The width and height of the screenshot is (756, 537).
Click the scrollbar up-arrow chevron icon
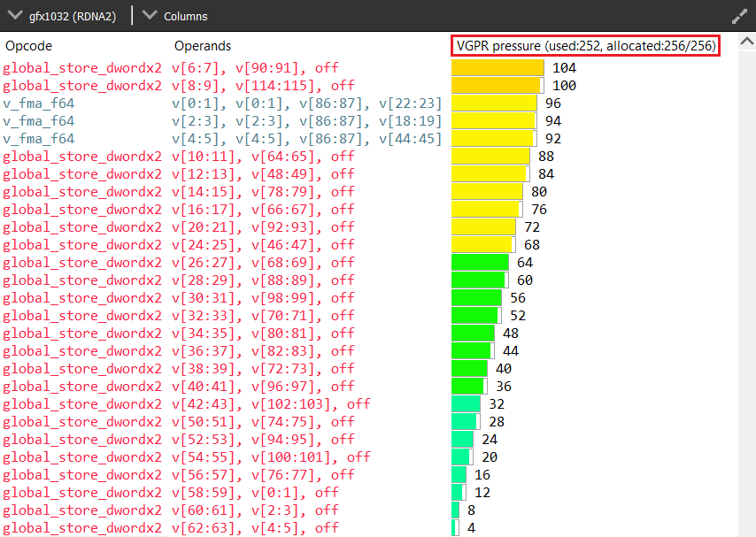[747, 41]
